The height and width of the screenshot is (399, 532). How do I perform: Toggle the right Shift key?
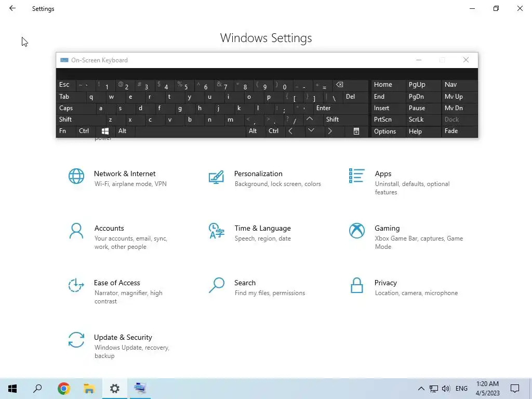click(345, 119)
